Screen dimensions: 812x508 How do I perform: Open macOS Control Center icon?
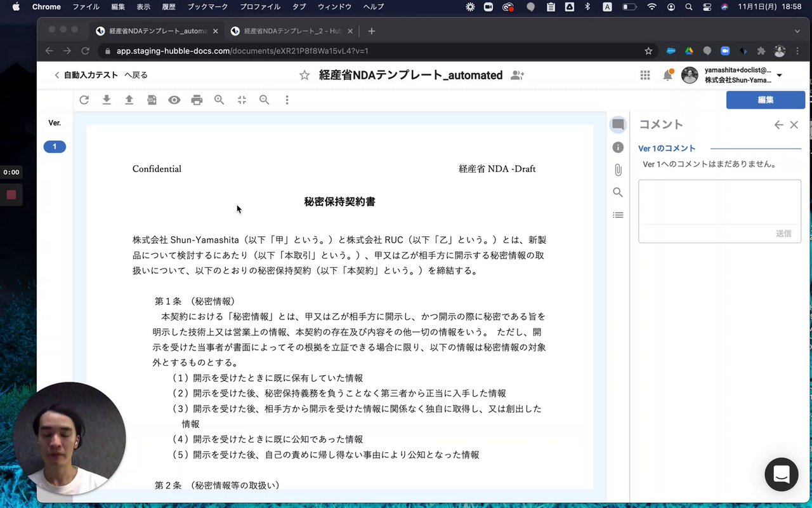pyautogui.click(x=707, y=7)
